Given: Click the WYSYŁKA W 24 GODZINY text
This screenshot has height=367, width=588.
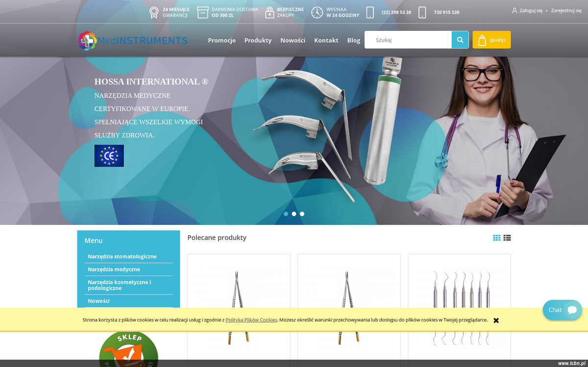Looking at the screenshot, I should pyautogui.click(x=343, y=12).
